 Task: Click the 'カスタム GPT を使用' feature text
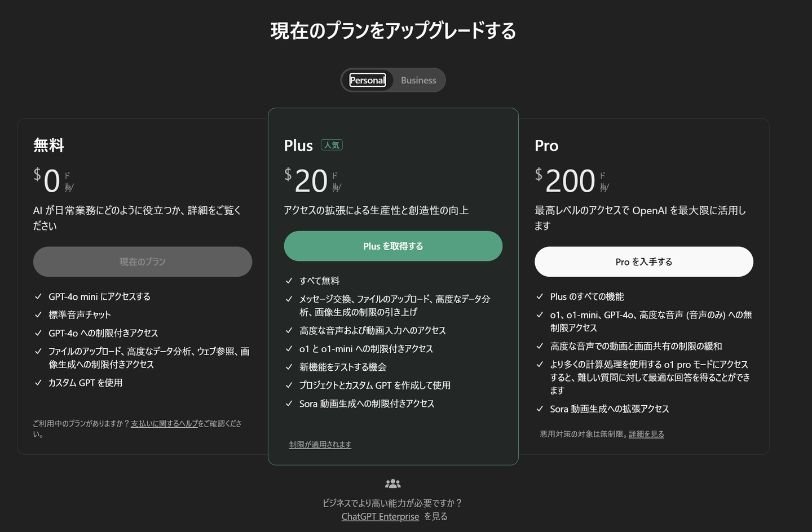click(85, 383)
